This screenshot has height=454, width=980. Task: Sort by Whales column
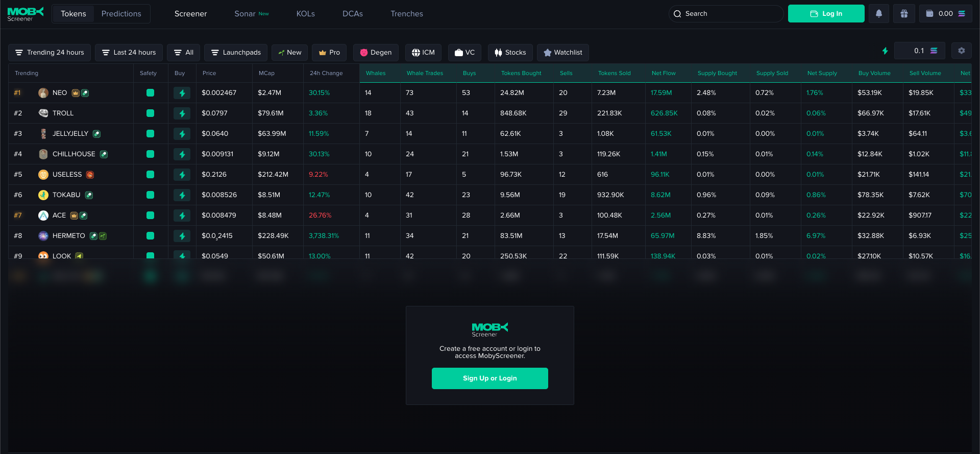[x=376, y=73]
